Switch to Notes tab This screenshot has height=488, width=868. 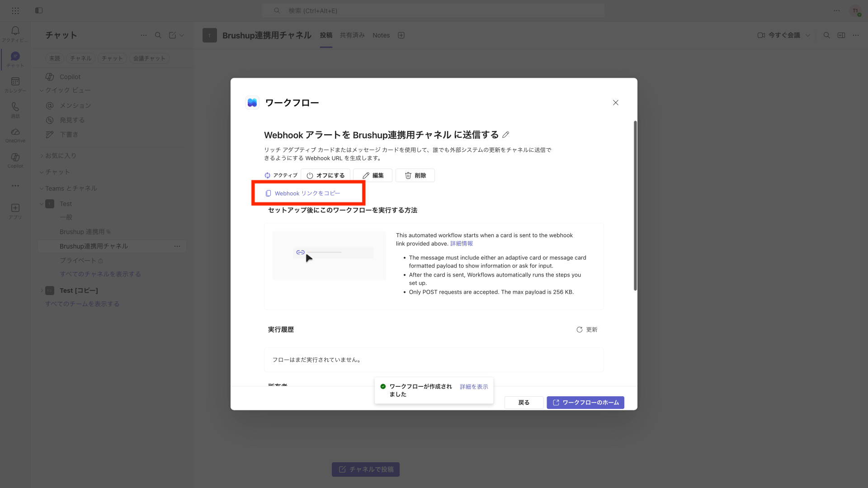(x=381, y=35)
